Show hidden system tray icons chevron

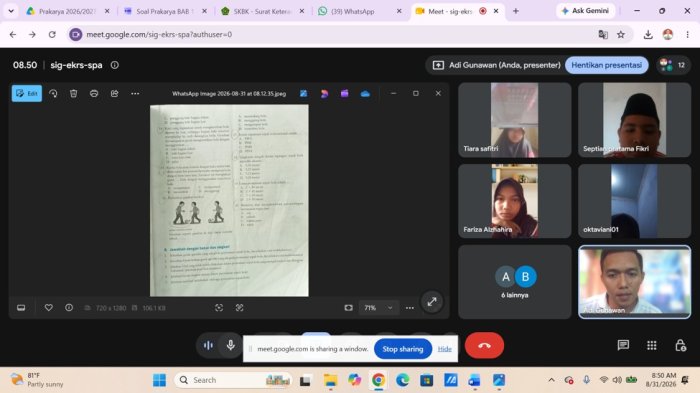(x=552, y=380)
